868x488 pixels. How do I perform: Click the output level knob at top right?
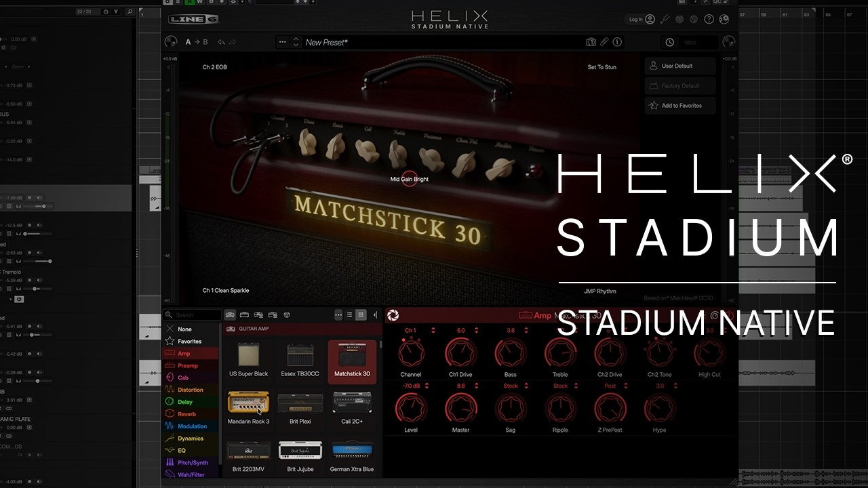click(729, 42)
